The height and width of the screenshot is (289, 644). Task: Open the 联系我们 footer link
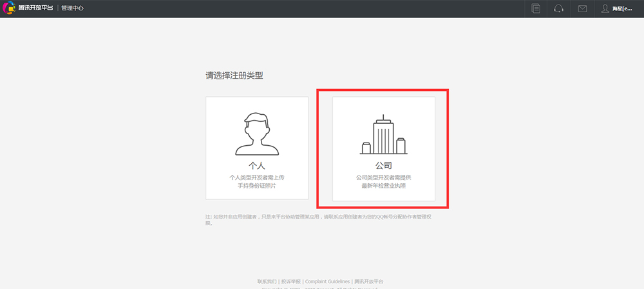coord(267,282)
